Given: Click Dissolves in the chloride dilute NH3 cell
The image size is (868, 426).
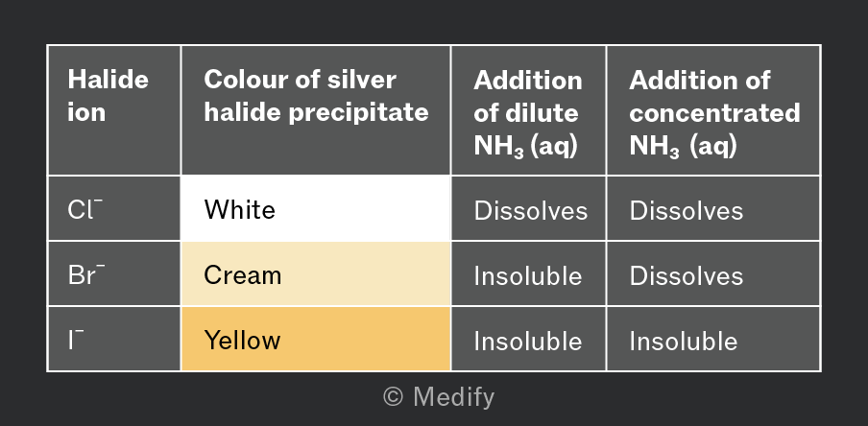Looking at the screenshot, I should pos(530,211).
